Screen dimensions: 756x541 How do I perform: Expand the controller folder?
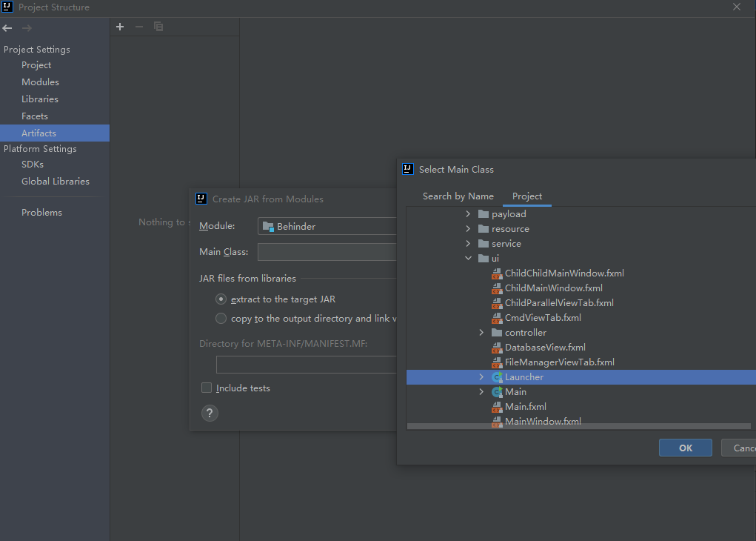click(481, 333)
